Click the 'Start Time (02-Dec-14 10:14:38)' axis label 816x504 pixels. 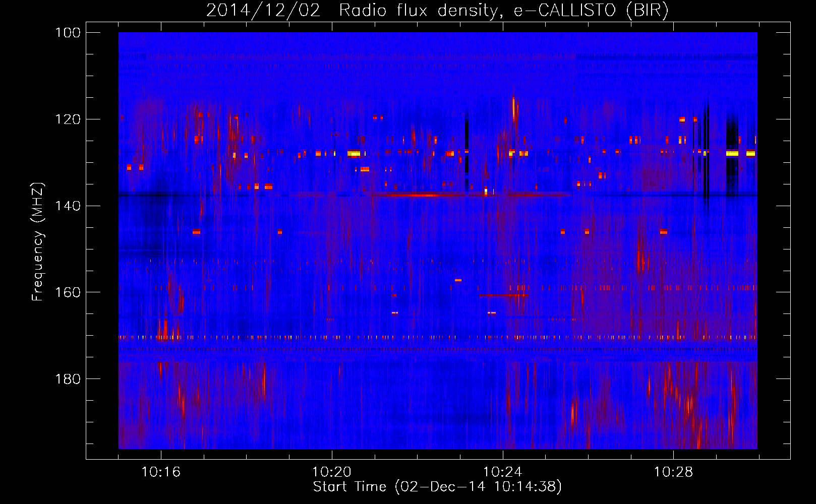coord(437,487)
